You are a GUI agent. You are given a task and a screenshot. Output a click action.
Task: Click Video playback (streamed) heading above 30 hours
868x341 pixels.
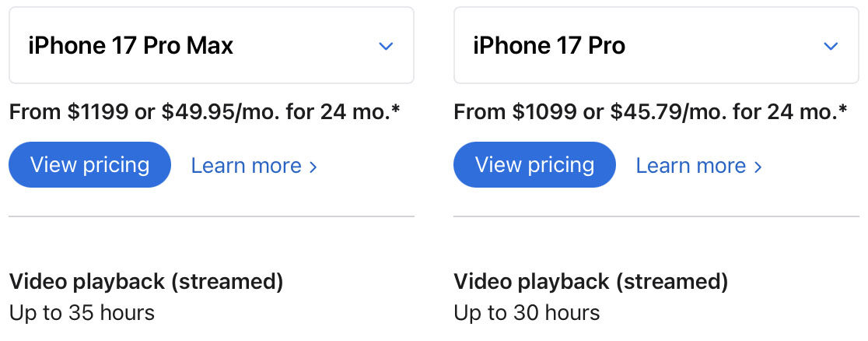pos(590,282)
